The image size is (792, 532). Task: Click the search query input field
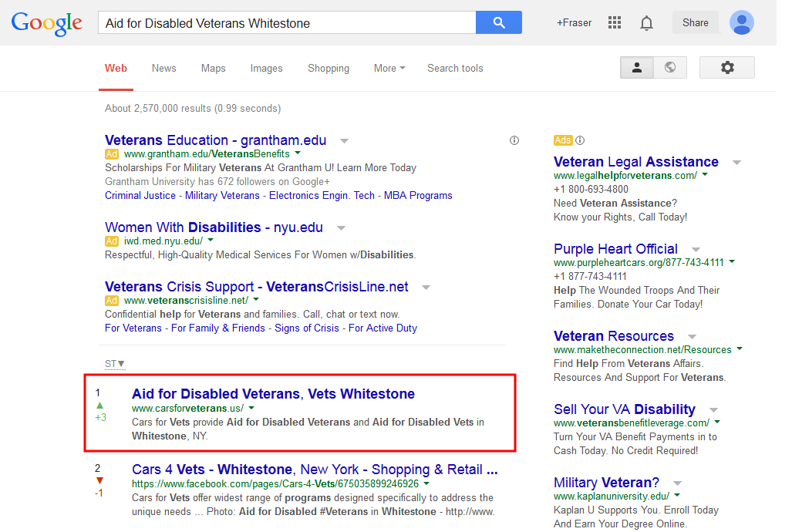(x=287, y=22)
